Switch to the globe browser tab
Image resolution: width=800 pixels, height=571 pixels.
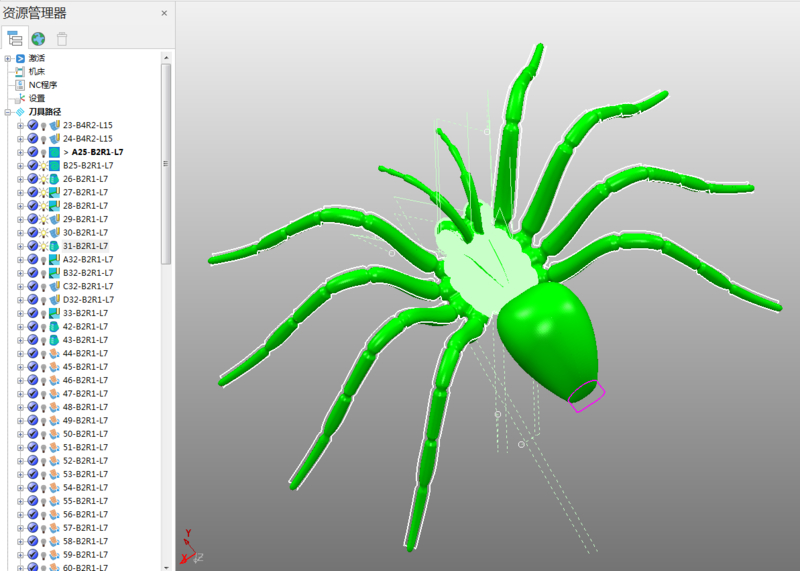tap(38, 39)
